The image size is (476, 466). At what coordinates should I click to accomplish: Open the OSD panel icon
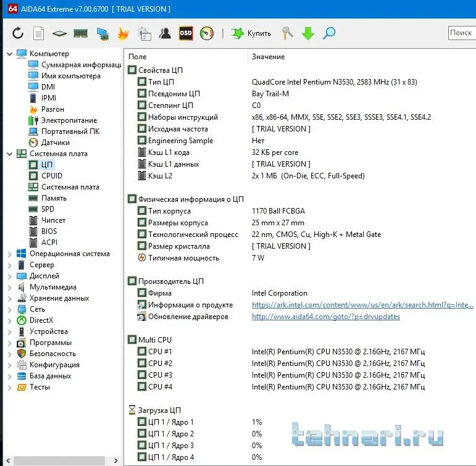pos(185,33)
